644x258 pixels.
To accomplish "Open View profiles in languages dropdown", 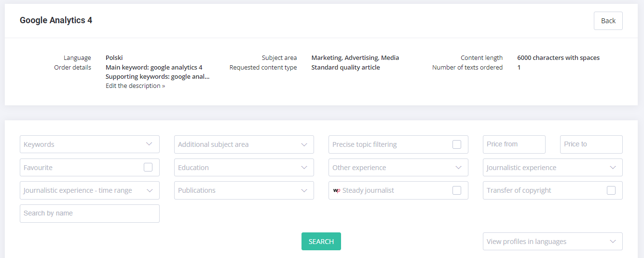I will coord(553,242).
